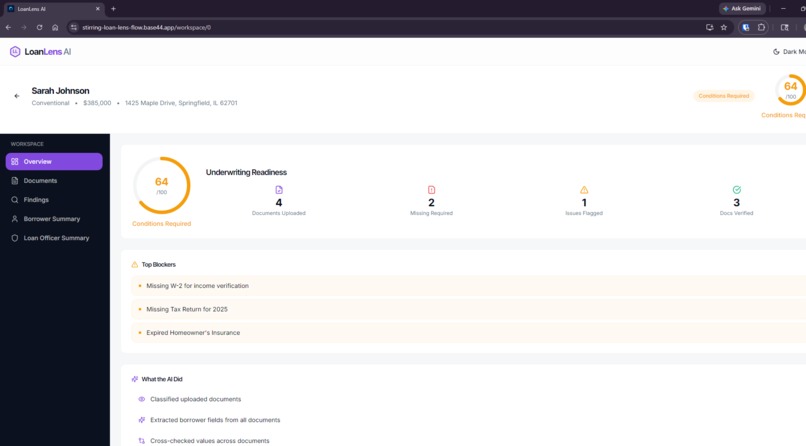The height and width of the screenshot is (446, 806).
Task: Click 'Cross-checked values across documents' text
Action: [210, 441]
